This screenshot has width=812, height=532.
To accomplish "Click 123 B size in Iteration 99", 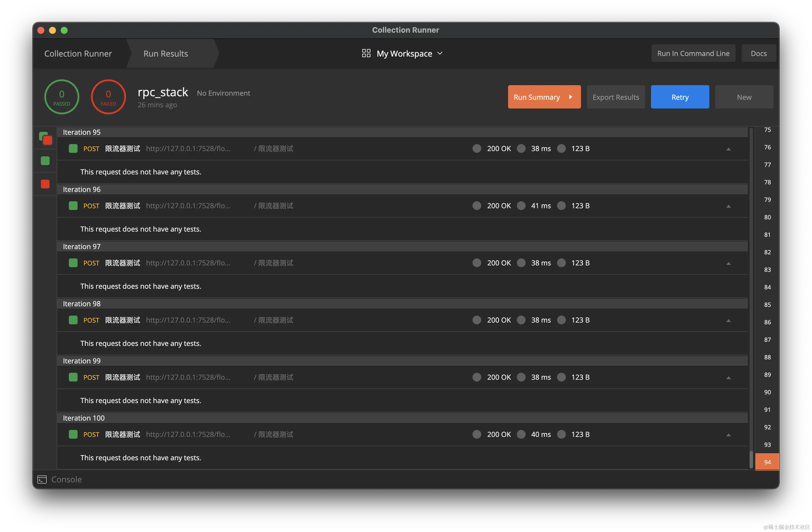I will point(580,377).
